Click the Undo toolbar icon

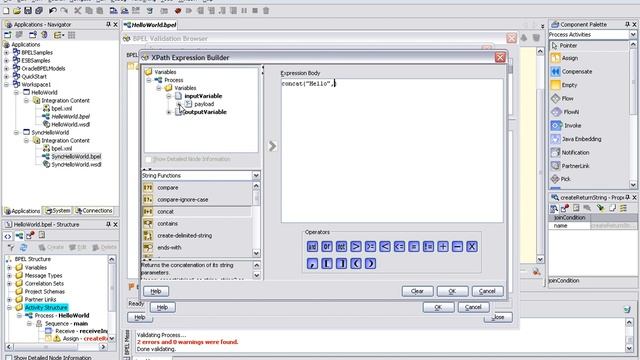tap(53, 11)
